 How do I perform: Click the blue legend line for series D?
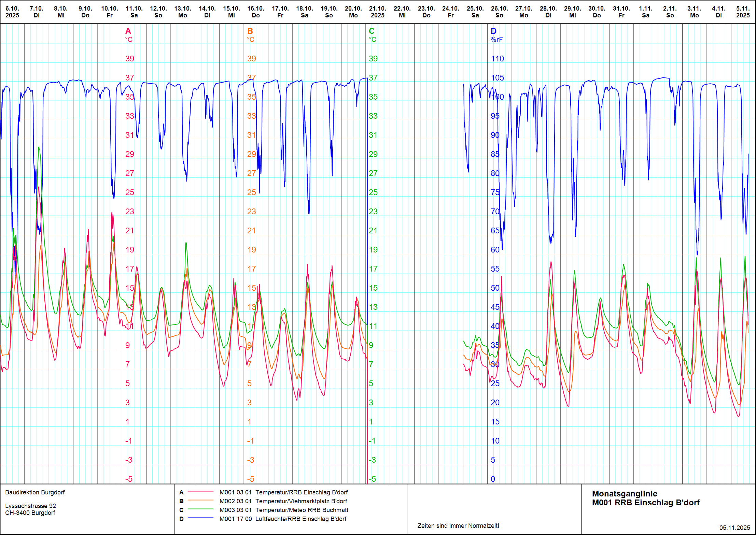click(x=200, y=518)
